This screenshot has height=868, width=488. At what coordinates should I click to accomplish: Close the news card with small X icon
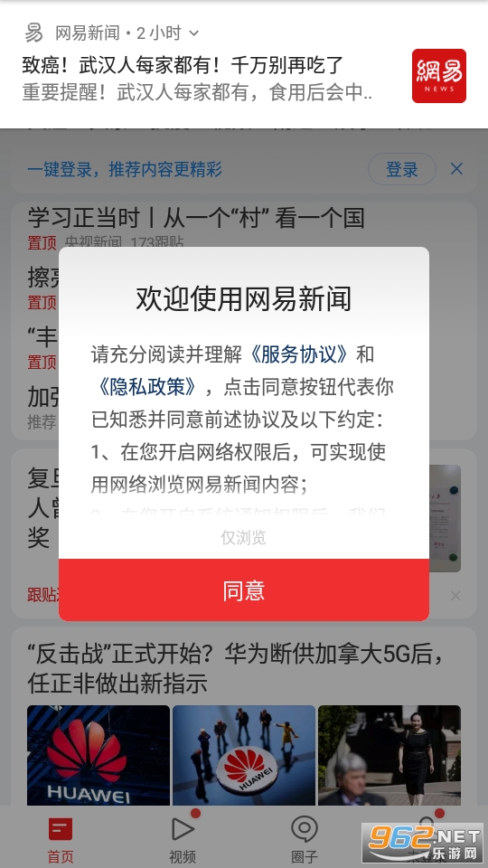coord(455,596)
